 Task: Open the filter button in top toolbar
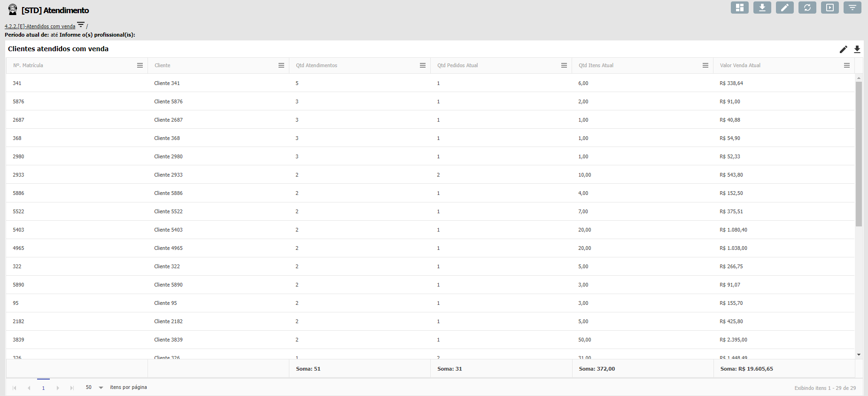[852, 8]
